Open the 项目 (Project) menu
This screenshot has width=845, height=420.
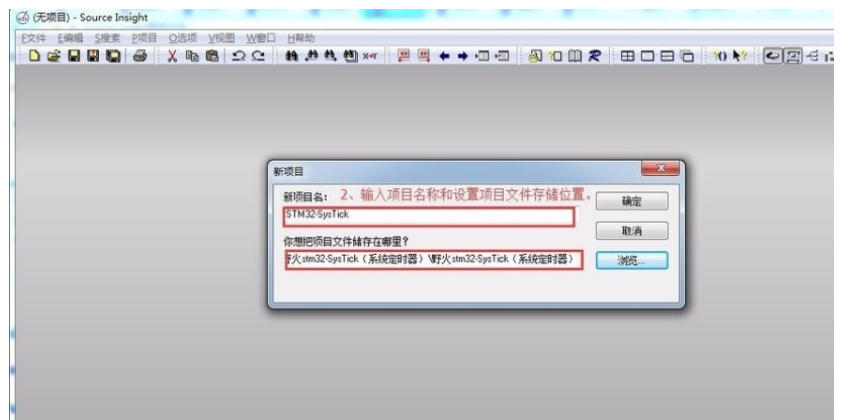(145, 37)
